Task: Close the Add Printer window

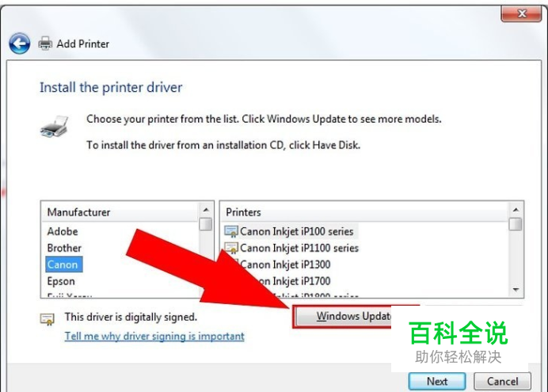Action: [521, 14]
